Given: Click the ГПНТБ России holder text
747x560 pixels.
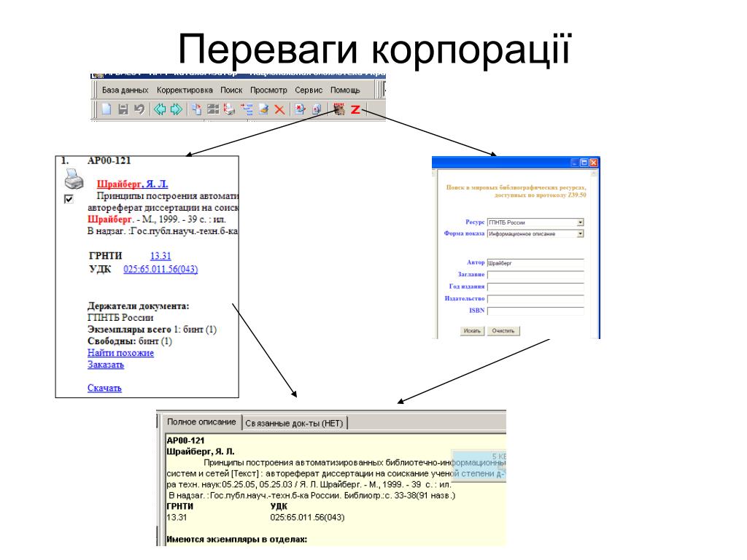Looking at the screenshot, I should [120, 318].
